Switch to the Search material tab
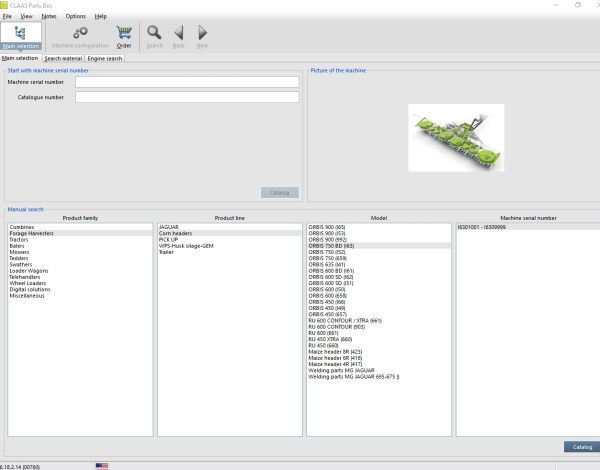The image size is (600, 470). pyautogui.click(x=63, y=59)
